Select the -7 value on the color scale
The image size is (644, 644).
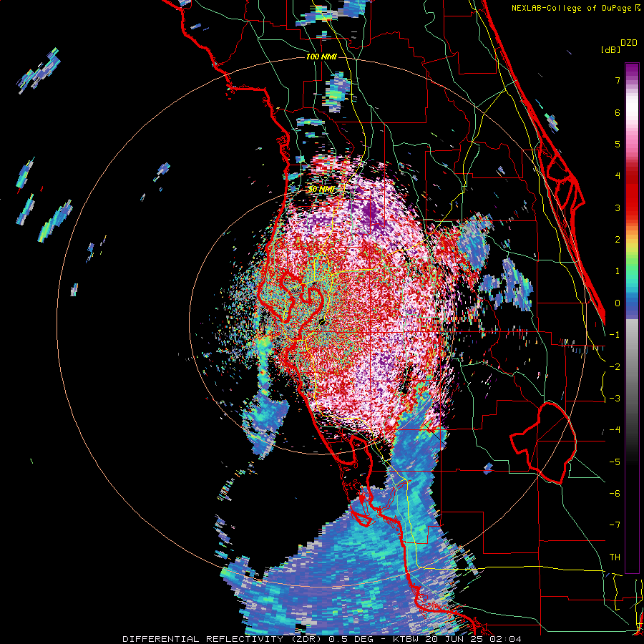click(615, 525)
